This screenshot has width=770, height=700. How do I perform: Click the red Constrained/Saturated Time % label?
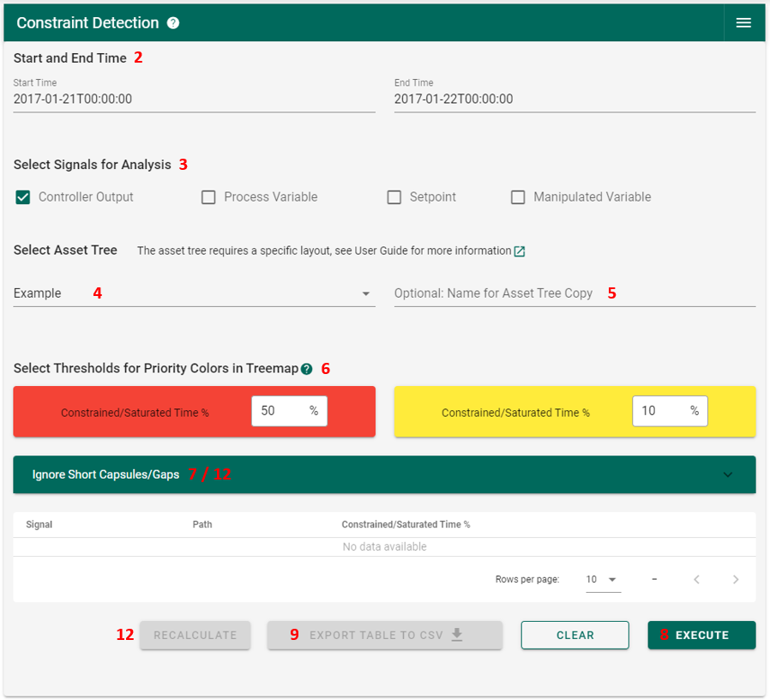point(135,413)
